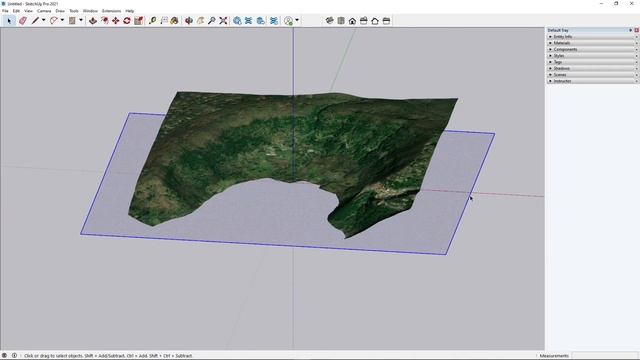640x360 pixels.
Task: Click the geo-location status bar icon
Action: click(x=4, y=356)
